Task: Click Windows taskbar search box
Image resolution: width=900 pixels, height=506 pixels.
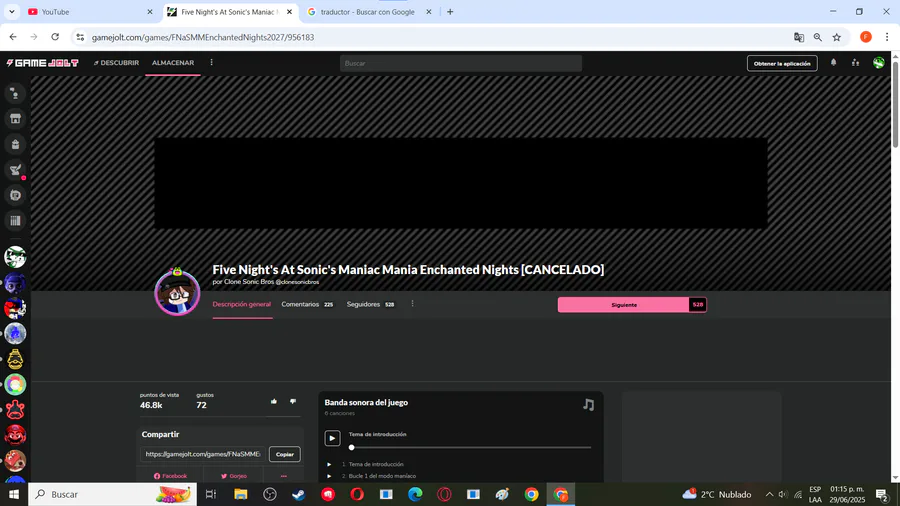Action: (x=112, y=495)
